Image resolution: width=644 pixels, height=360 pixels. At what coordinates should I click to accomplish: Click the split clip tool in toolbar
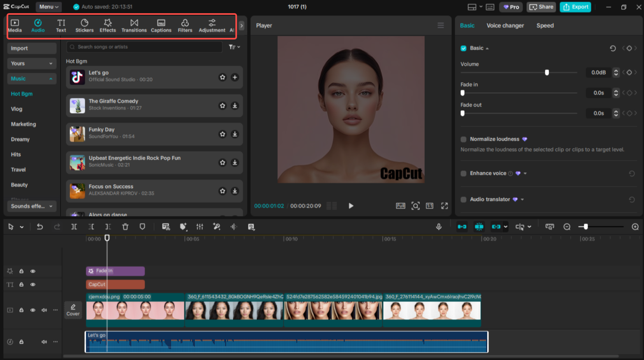tap(74, 227)
